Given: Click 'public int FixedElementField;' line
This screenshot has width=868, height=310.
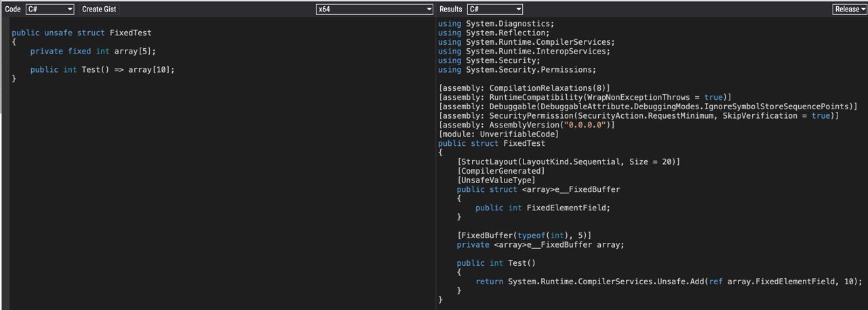Looking at the screenshot, I should pyautogui.click(x=542, y=208).
